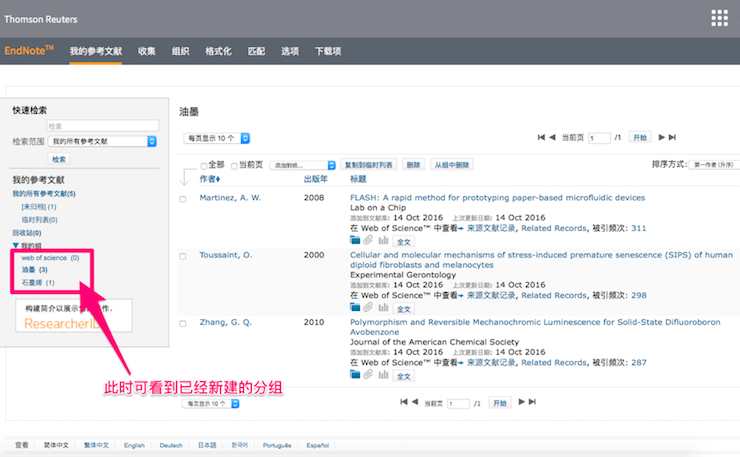
Task: Go to last page using bottom pager
Action: [532, 402]
